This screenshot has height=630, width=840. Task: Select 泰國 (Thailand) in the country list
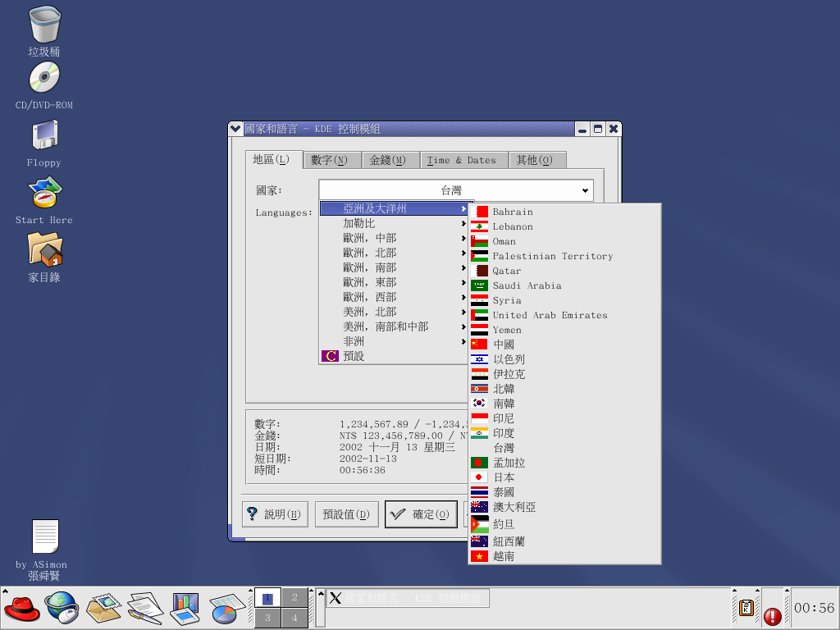click(564, 492)
